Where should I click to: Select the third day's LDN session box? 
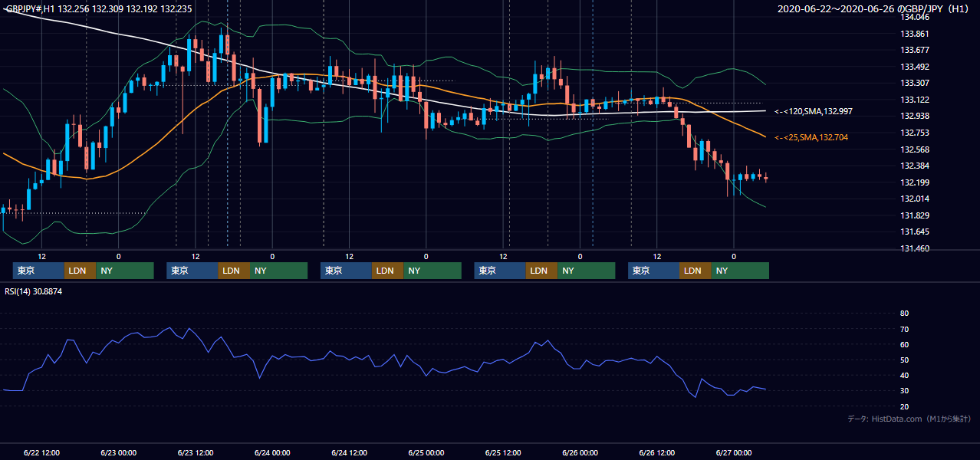(x=387, y=271)
